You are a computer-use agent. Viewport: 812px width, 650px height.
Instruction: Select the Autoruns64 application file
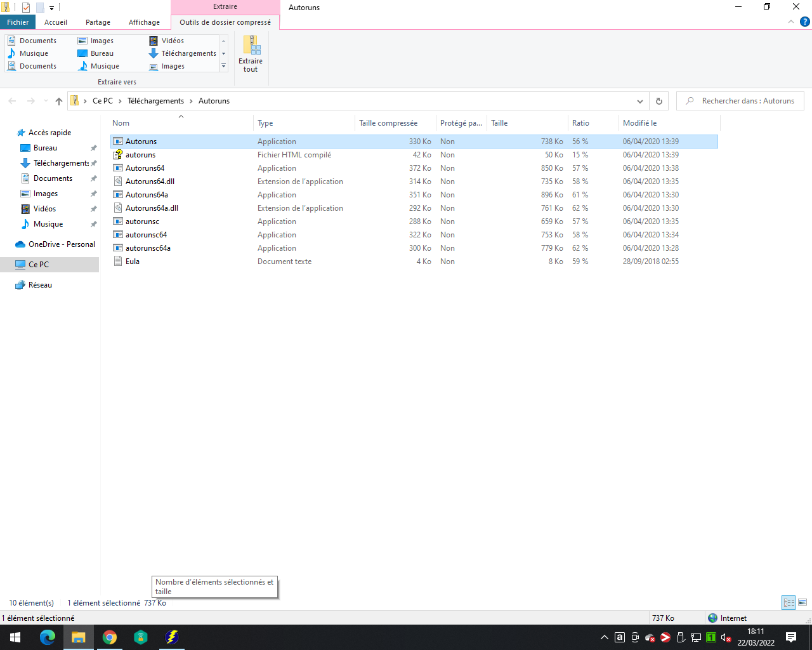pyautogui.click(x=414, y=168)
